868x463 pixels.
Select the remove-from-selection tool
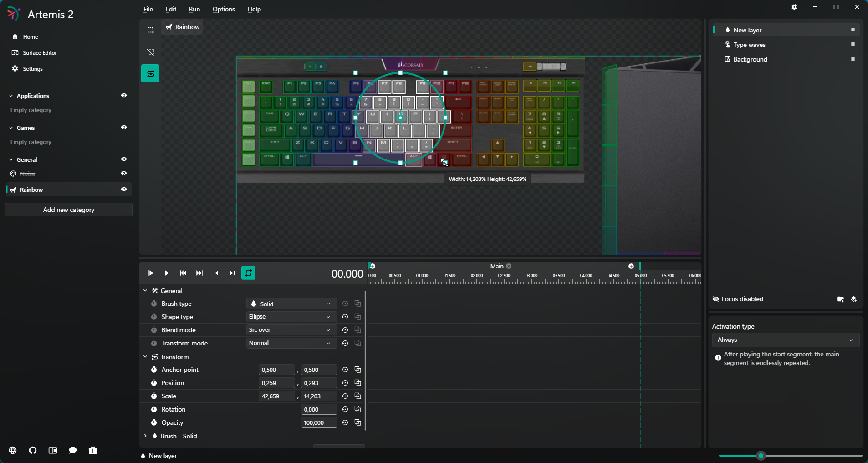[150, 52]
